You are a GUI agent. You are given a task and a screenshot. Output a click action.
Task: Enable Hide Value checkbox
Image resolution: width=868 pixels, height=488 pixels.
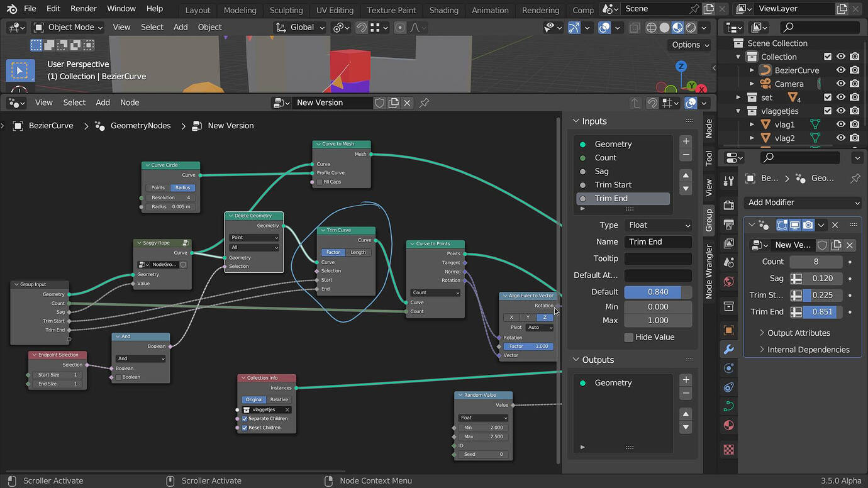628,337
